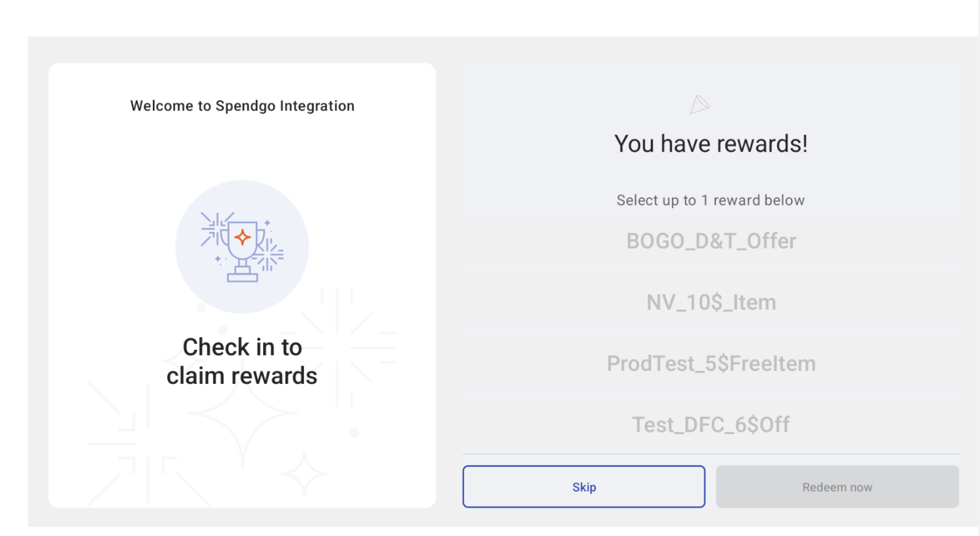This screenshot has height=536, width=980.
Task: Click the Check in to claim rewards text
Action: point(242,361)
